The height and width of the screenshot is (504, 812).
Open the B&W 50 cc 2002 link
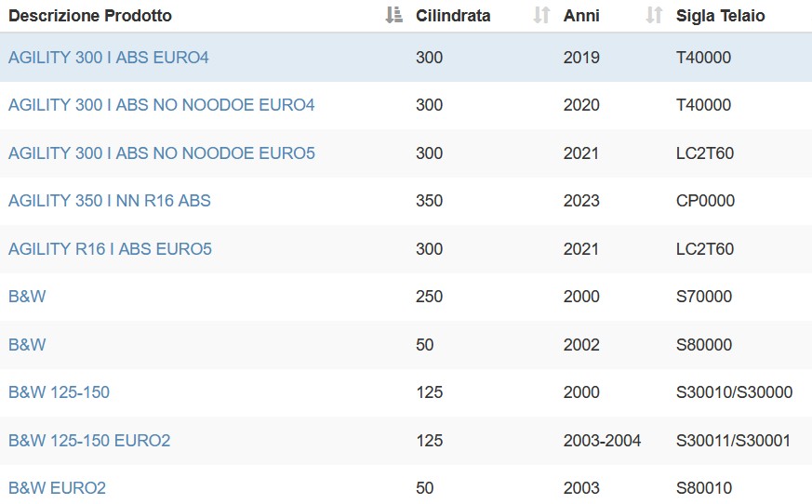pyautogui.click(x=27, y=344)
